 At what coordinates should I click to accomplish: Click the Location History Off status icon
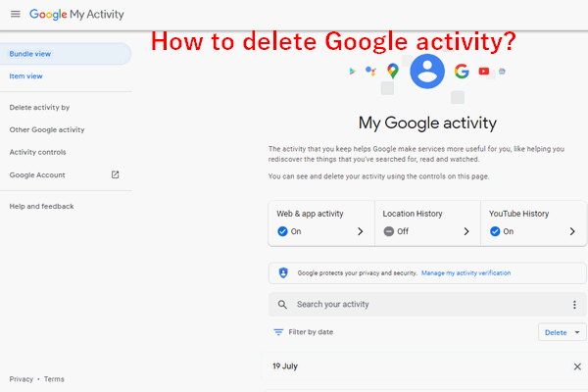(x=388, y=231)
